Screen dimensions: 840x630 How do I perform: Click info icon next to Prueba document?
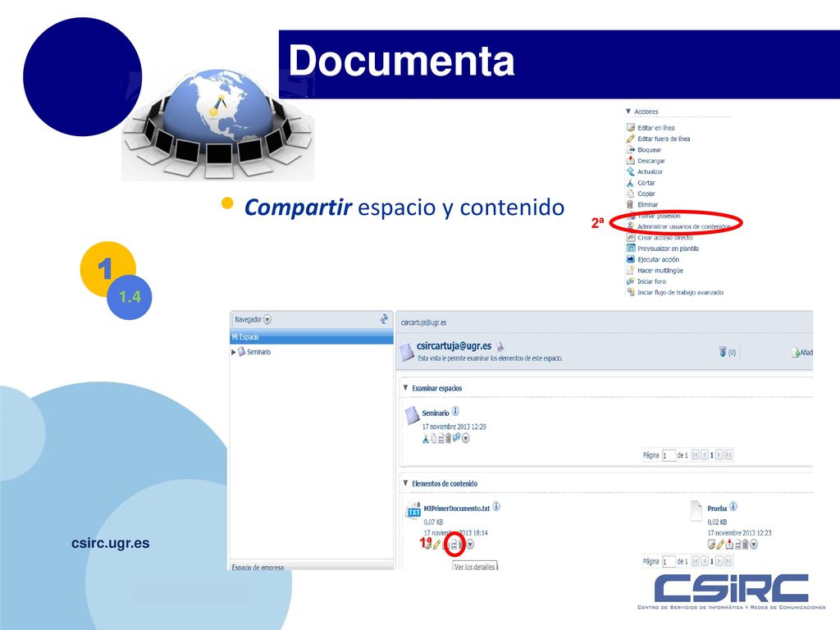point(733,507)
